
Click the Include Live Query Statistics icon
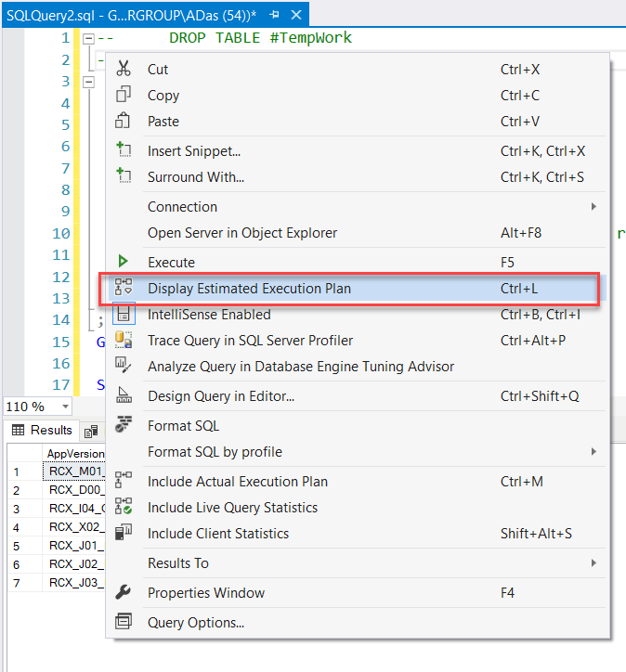point(124,506)
